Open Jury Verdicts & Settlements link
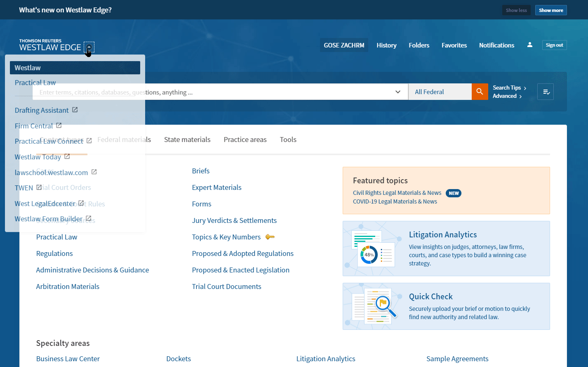This screenshot has height=367, width=588. pos(234,220)
